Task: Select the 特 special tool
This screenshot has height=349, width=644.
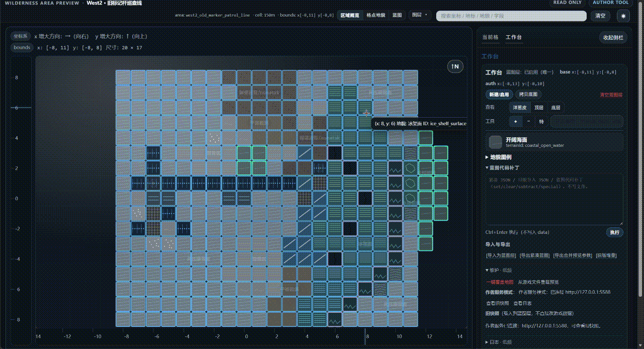Action: pyautogui.click(x=541, y=122)
